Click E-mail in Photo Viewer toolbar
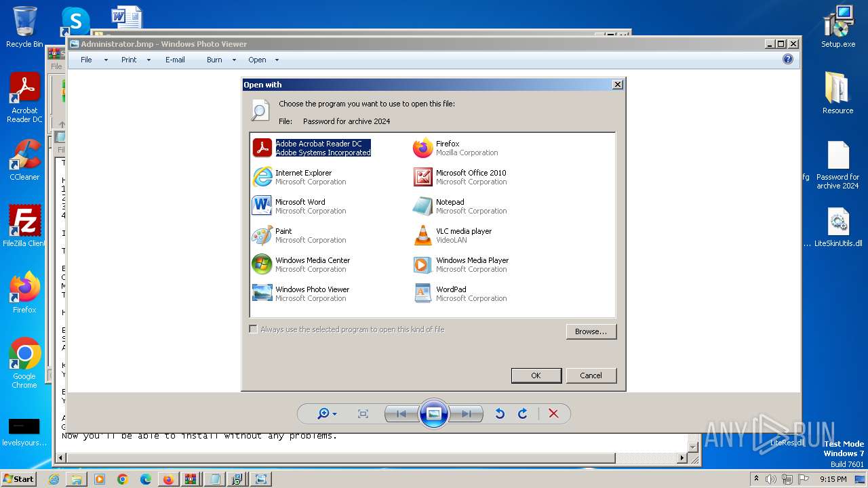Image resolution: width=868 pixels, height=488 pixels. coord(175,60)
